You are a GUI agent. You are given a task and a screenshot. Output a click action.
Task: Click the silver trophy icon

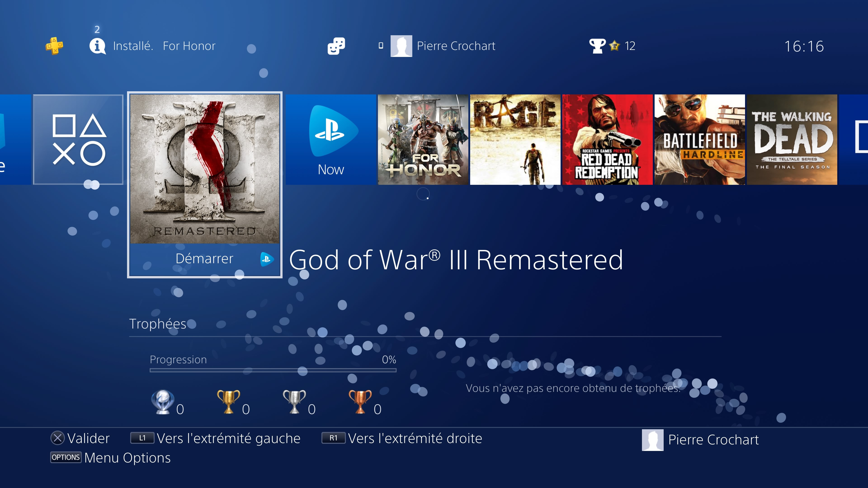tap(294, 402)
